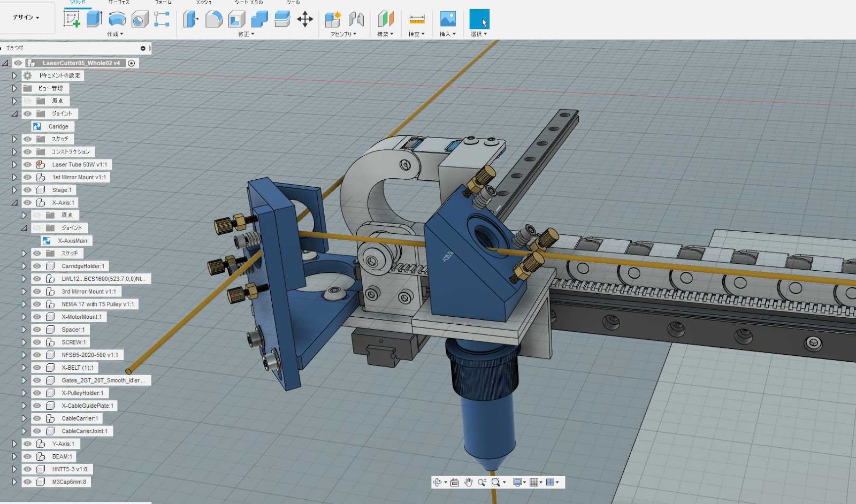Collapse the X-Axis:1 tree node
Image resolution: width=856 pixels, height=504 pixels.
coord(14,202)
